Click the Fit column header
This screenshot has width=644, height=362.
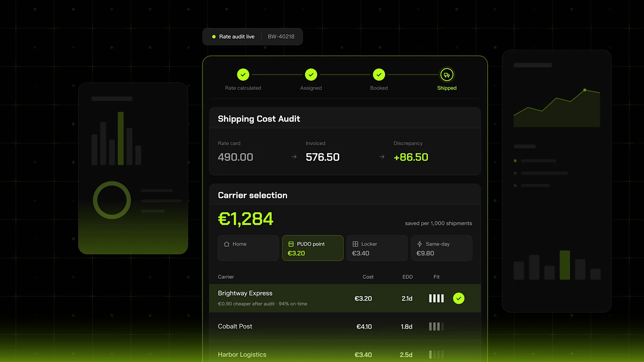coord(436,277)
